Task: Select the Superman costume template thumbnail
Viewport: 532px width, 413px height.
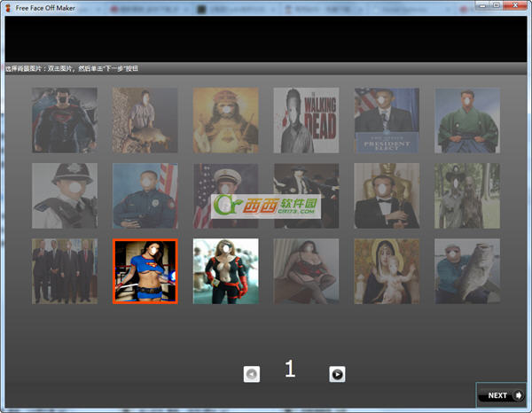Action: point(65,120)
